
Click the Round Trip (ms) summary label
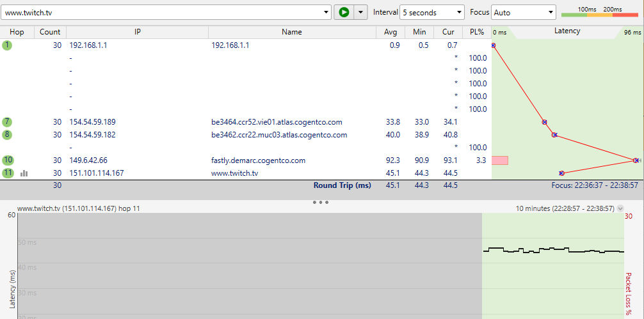(x=342, y=185)
